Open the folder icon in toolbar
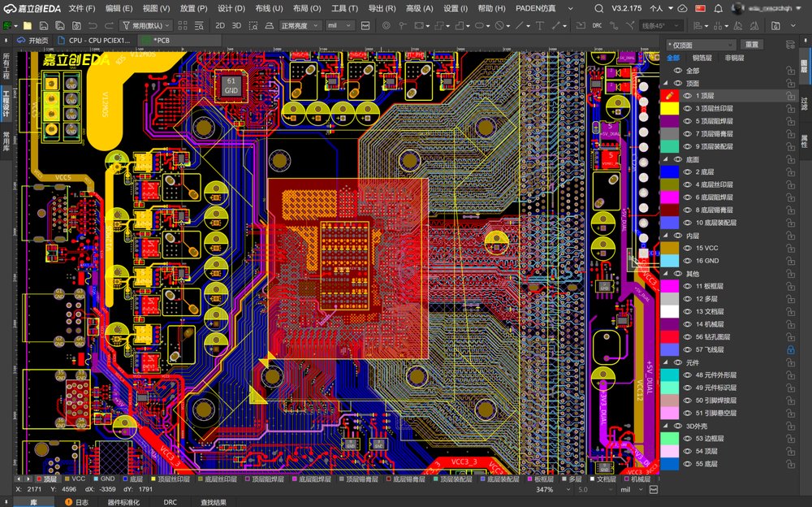812x507 pixels. [x=28, y=25]
